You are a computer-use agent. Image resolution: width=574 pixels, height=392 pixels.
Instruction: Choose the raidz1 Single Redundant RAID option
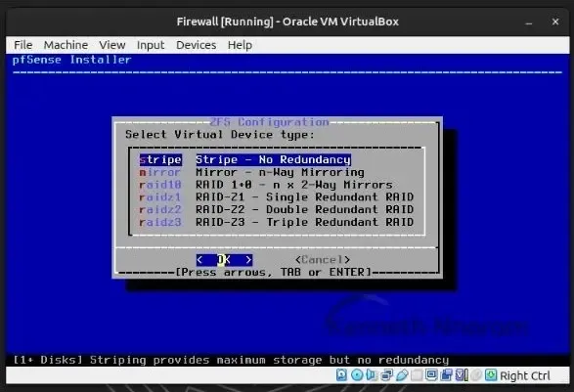coord(276,197)
